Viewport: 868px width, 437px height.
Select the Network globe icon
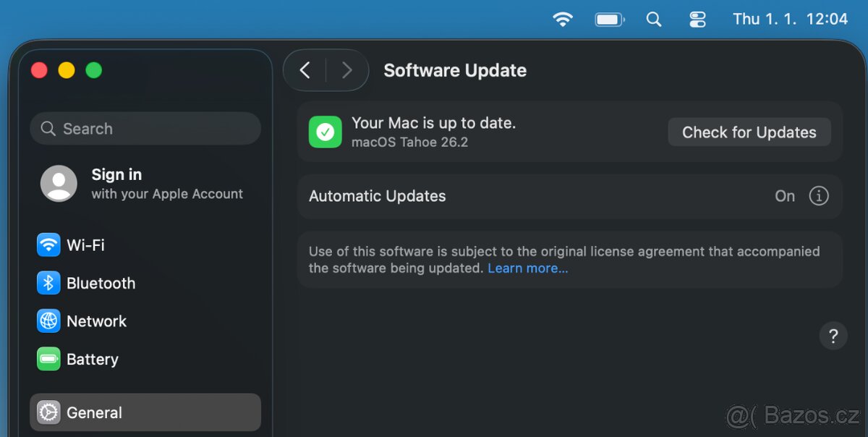pyautogui.click(x=48, y=321)
